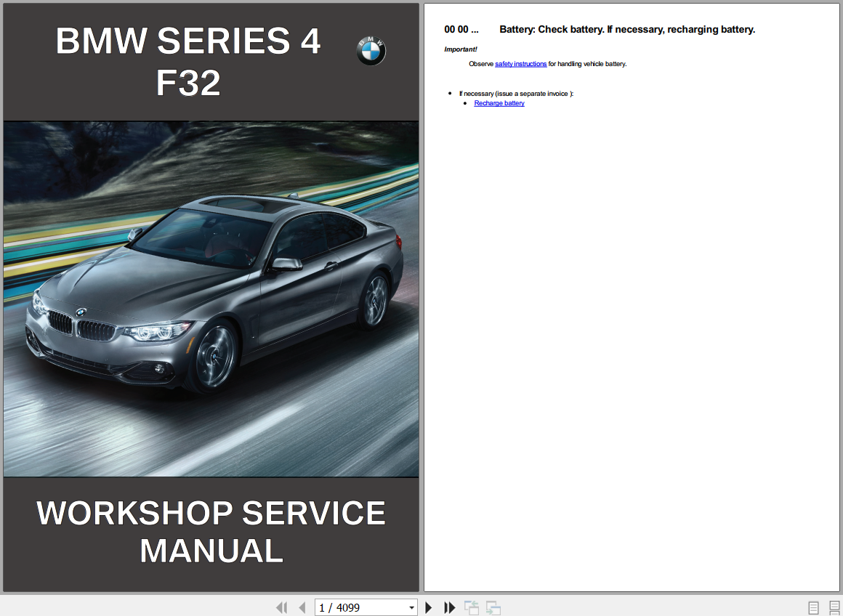The height and width of the screenshot is (616, 843).
Task: Select the cover page of the manual
Action: [x=211, y=298]
